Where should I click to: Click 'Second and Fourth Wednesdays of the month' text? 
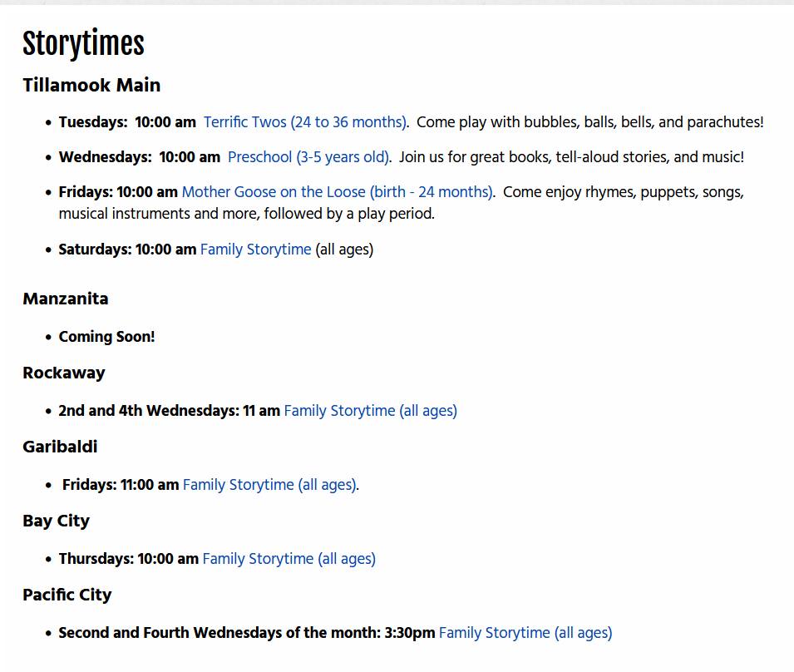coord(219,633)
